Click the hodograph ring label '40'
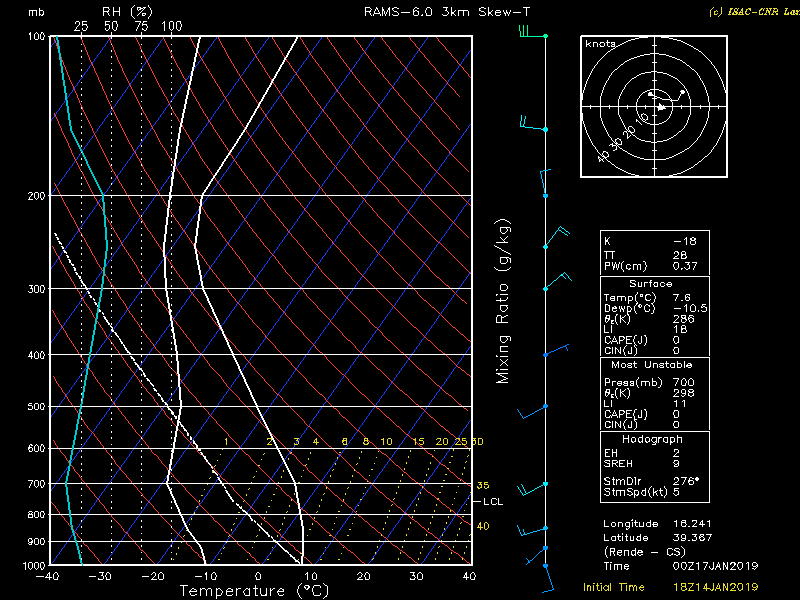The image size is (800, 600). [604, 156]
